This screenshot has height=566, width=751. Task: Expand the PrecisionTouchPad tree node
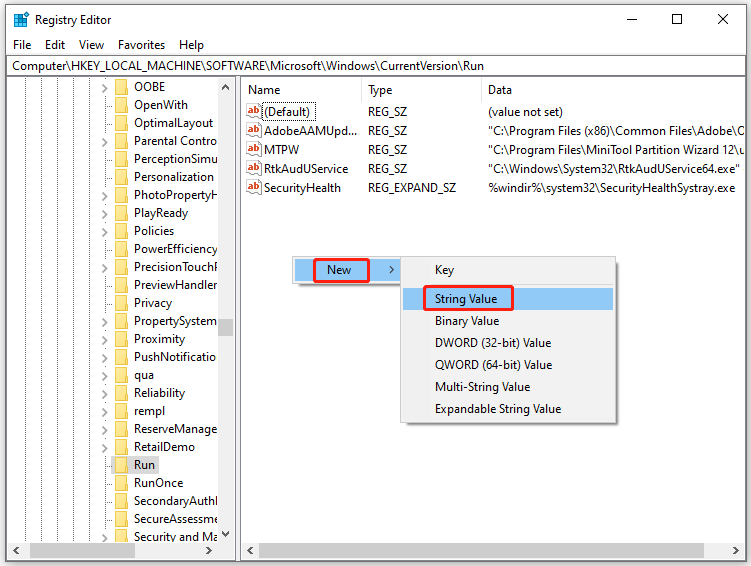click(x=104, y=268)
